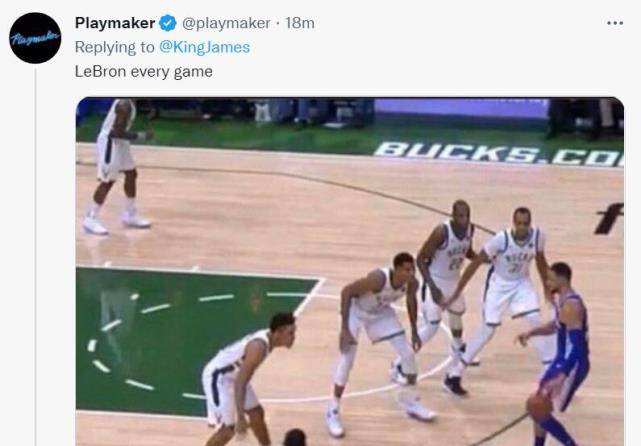
Task: Open the @KingJames mention link
Action: click(204, 47)
